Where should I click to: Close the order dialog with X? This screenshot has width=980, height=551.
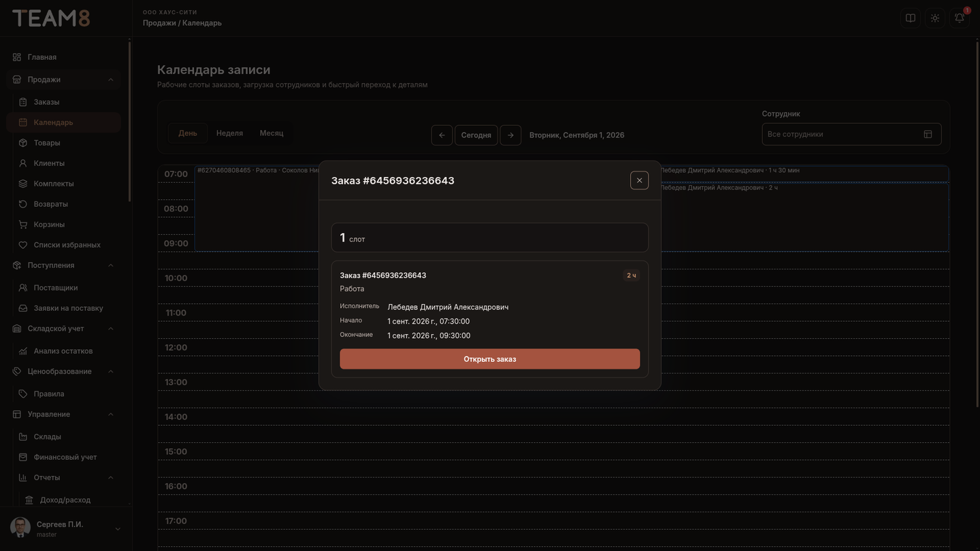pyautogui.click(x=639, y=180)
